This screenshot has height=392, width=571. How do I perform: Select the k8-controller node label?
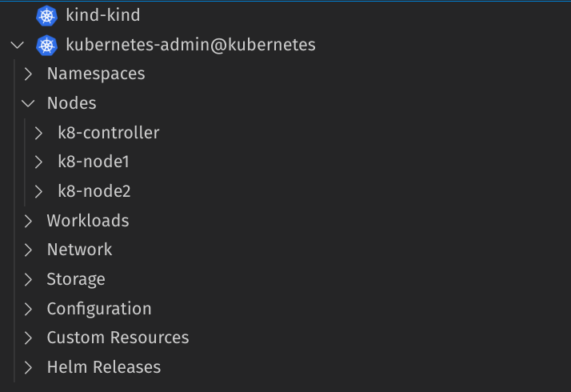(x=109, y=133)
